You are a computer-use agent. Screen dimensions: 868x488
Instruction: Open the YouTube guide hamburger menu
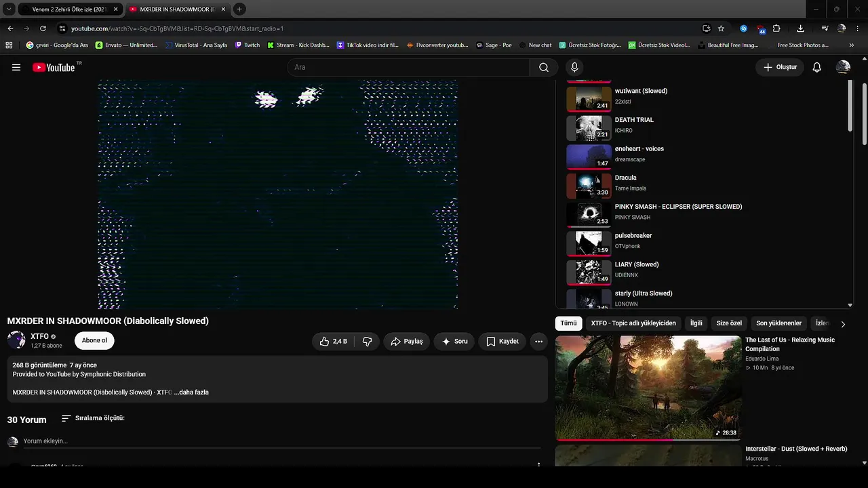[16, 67]
